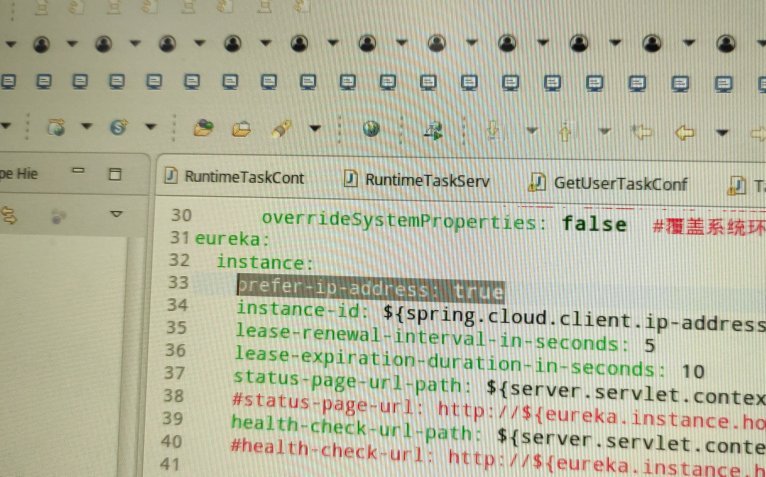Place cursor on eureka: line
Screen dimensions: 766x477
click(x=233, y=239)
